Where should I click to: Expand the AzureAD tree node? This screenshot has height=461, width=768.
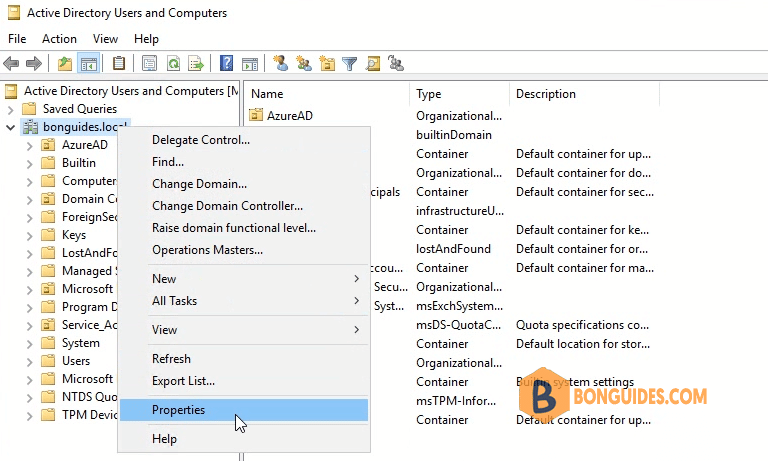pyautogui.click(x=29, y=146)
